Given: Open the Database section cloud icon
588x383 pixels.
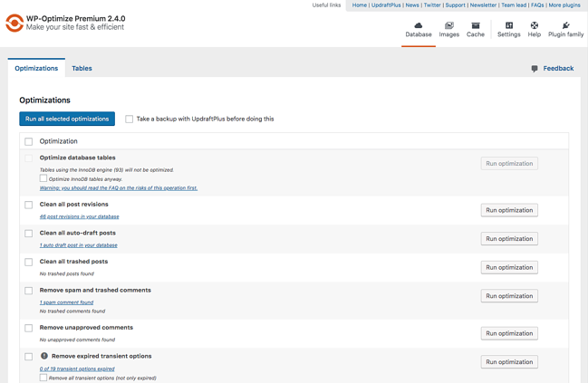Looking at the screenshot, I should 419,25.
